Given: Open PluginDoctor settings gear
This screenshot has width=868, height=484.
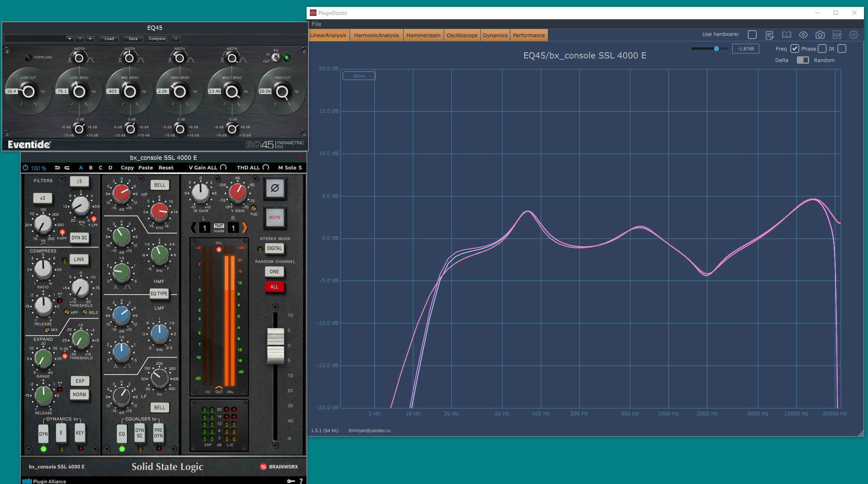Looking at the screenshot, I should pyautogui.click(x=854, y=35).
